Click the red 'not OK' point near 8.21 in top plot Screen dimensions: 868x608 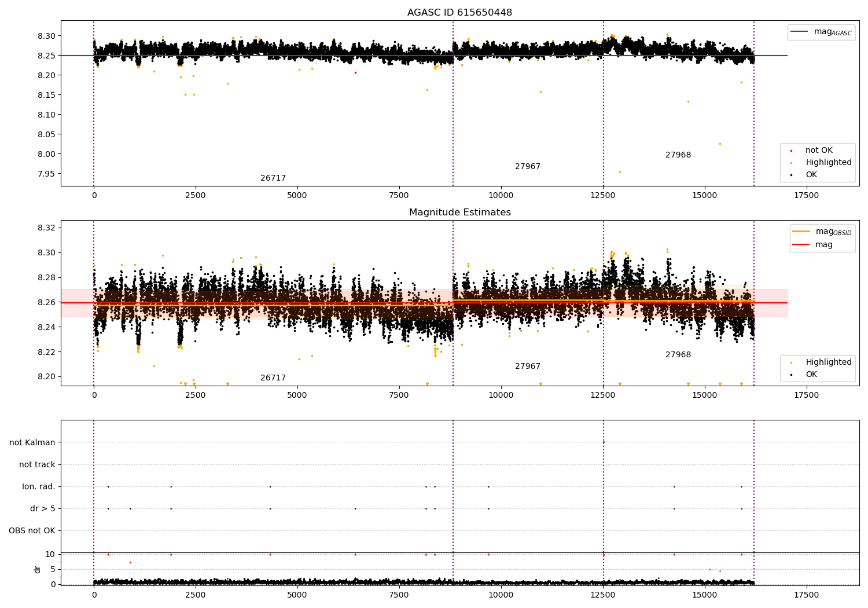[x=355, y=72]
